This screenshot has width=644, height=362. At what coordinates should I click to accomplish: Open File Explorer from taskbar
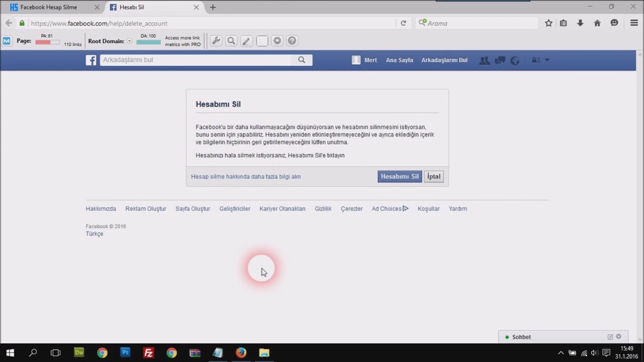[x=264, y=353]
